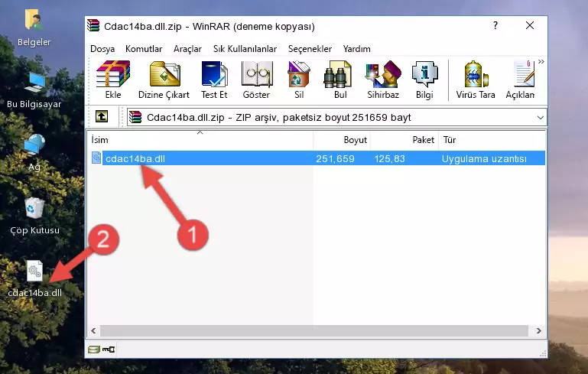
Task: Sort by the Boyut column header
Action: coord(342,140)
